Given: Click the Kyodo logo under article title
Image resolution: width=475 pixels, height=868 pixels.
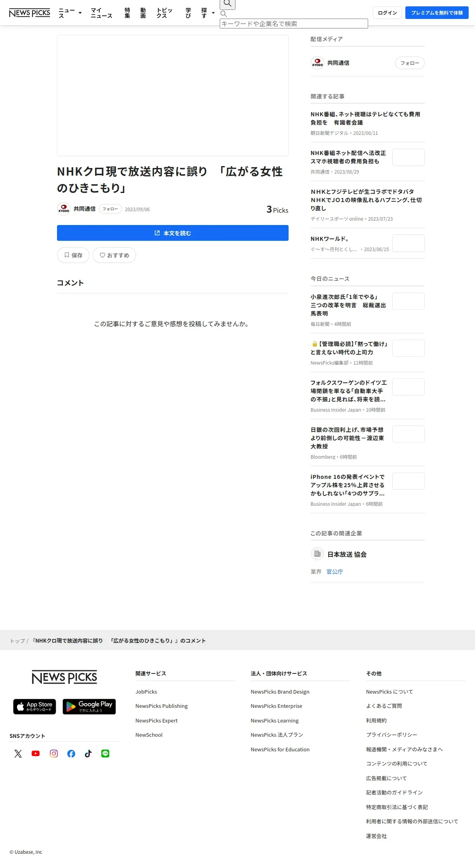Looking at the screenshot, I should point(64,209).
